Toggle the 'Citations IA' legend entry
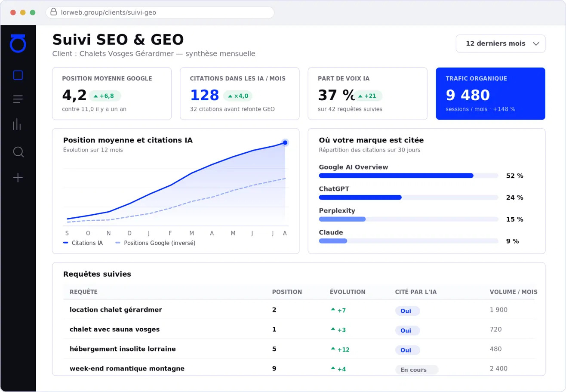 pyautogui.click(x=83, y=243)
